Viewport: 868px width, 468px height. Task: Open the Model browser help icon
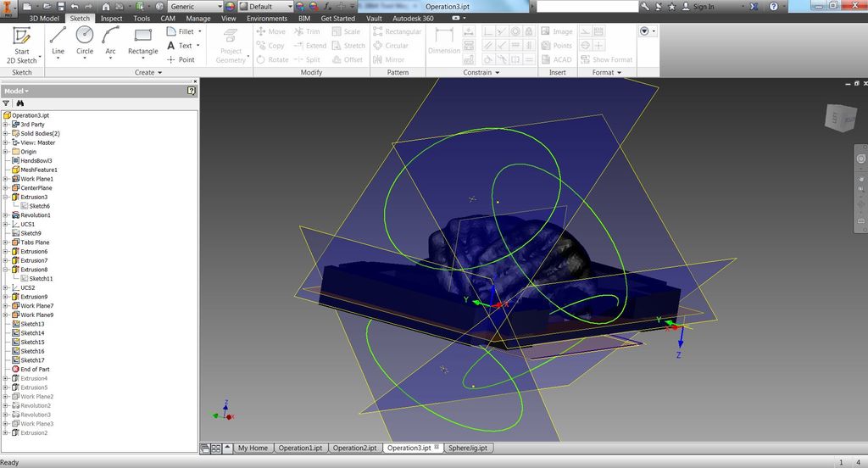click(x=191, y=91)
